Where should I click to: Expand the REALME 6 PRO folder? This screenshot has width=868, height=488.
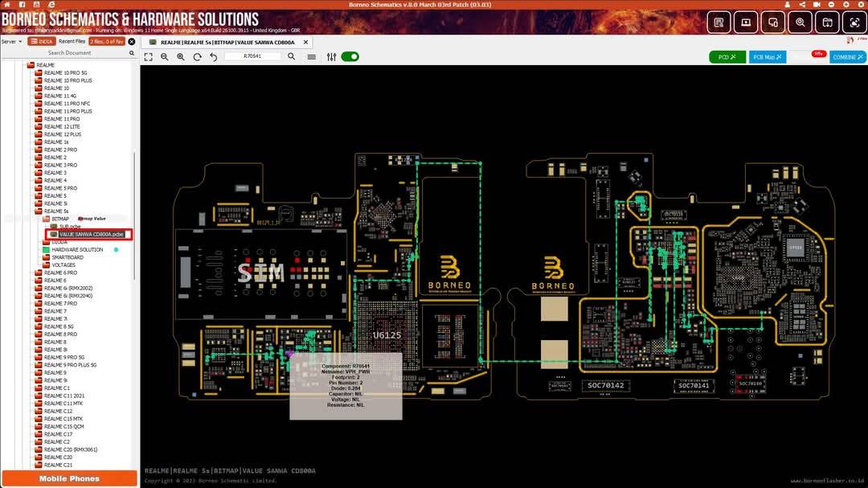[x=39, y=273]
